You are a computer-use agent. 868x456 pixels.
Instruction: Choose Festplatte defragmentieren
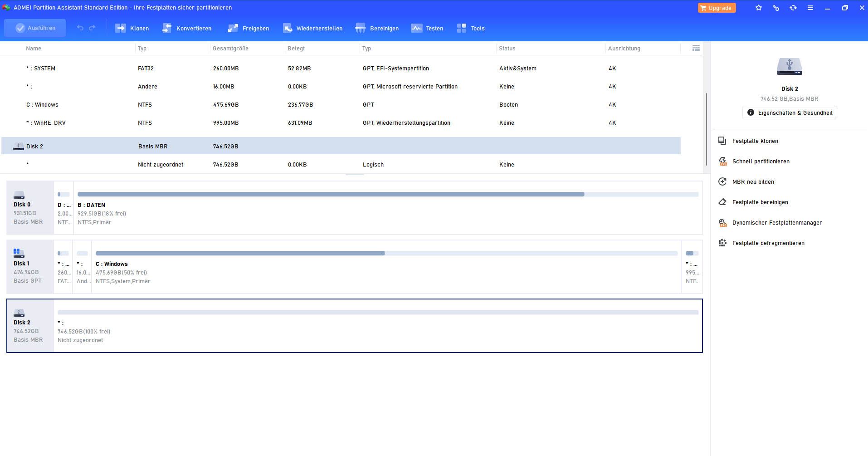(x=768, y=243)
